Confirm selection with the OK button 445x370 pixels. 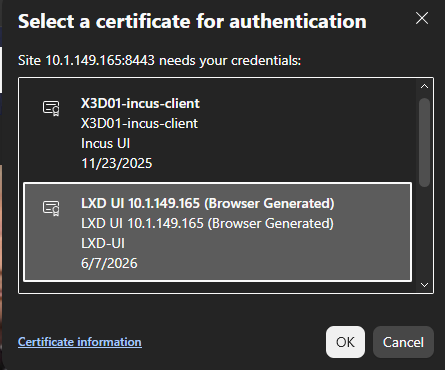click(x=345, y=342)
